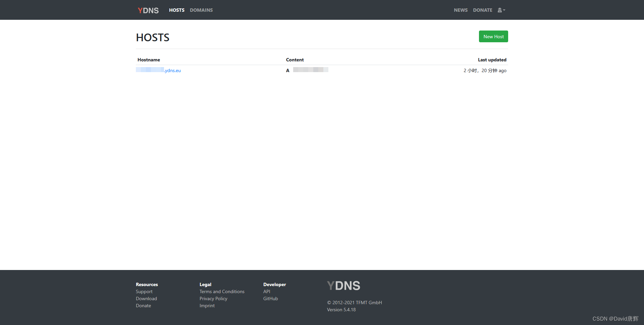This screenshot has width=644, height=325.
Task: Click the Developer footer heading
Action: [x=275, y=284]
